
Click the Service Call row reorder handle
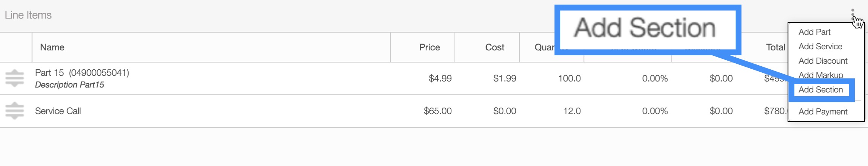[15, 111]
